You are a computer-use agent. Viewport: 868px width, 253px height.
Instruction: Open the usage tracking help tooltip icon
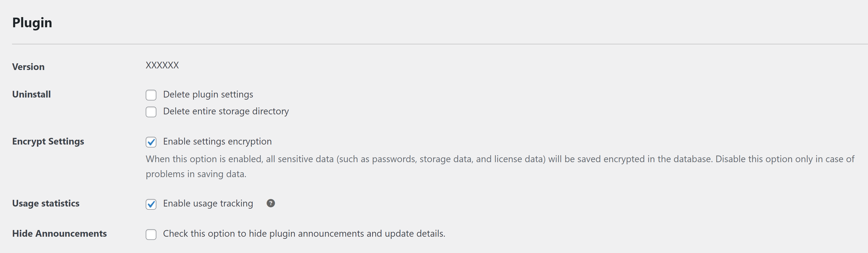271,203
